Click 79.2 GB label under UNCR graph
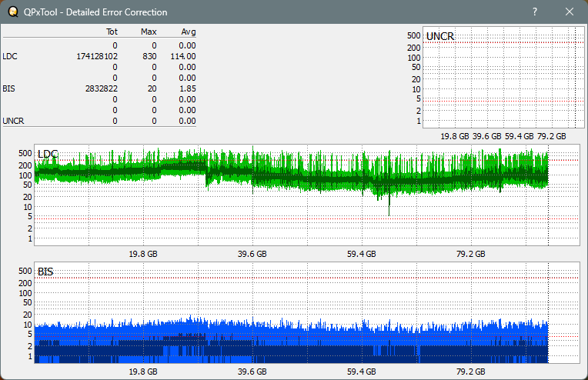This screenshot has height=380, width=588. pyautogui.click(x=551, y=136)
